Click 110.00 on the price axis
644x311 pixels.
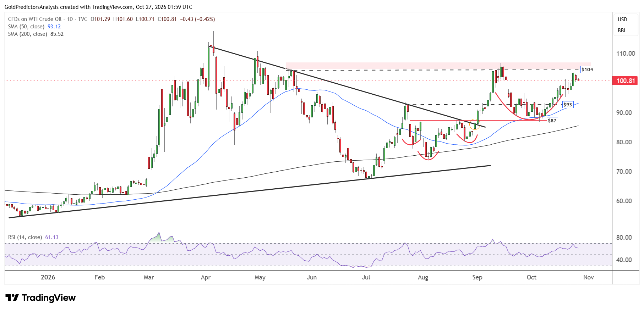[626, 54]
